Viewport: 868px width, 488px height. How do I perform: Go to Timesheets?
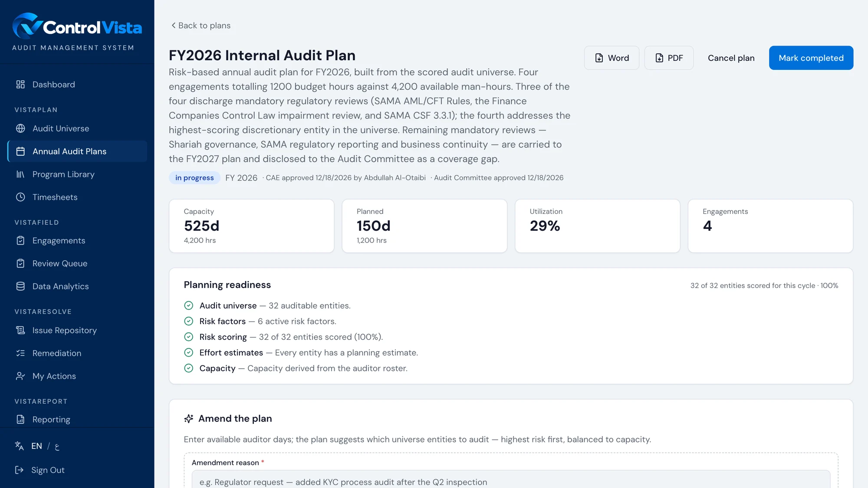pos(77,197)
